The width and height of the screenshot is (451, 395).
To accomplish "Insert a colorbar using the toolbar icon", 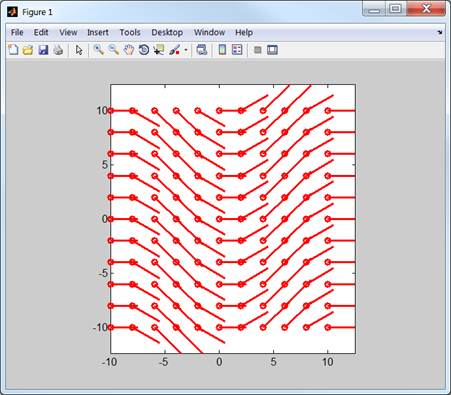I will point(222,50).
